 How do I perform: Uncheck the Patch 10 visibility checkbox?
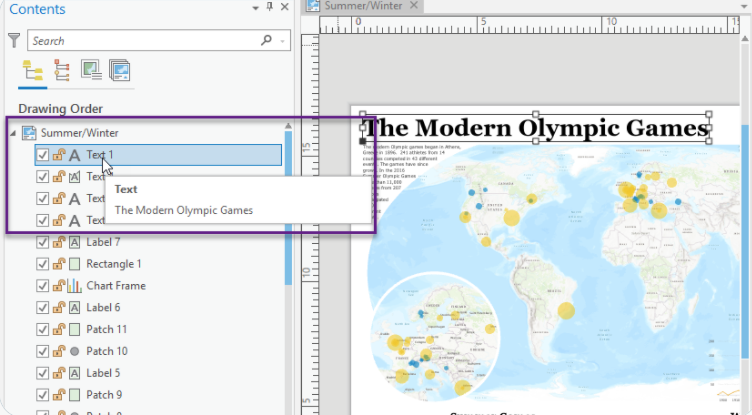43,351
